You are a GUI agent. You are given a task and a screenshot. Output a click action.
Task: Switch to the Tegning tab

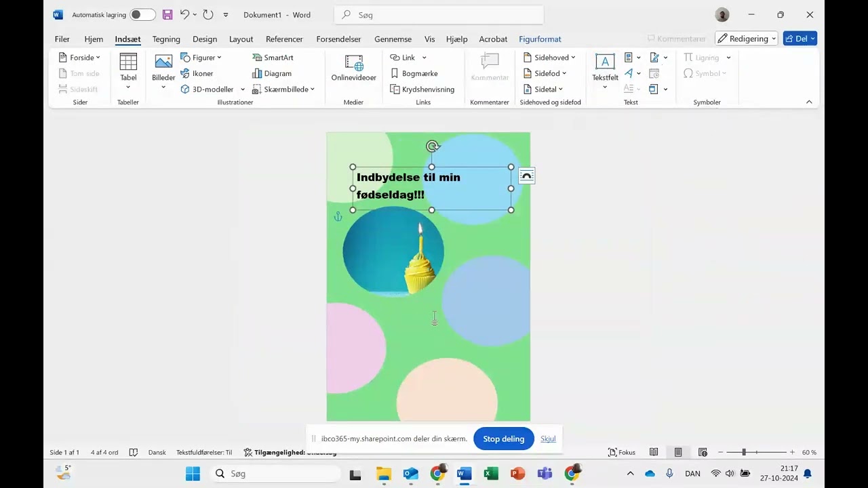pyautogui.click(x=166, y=39)
